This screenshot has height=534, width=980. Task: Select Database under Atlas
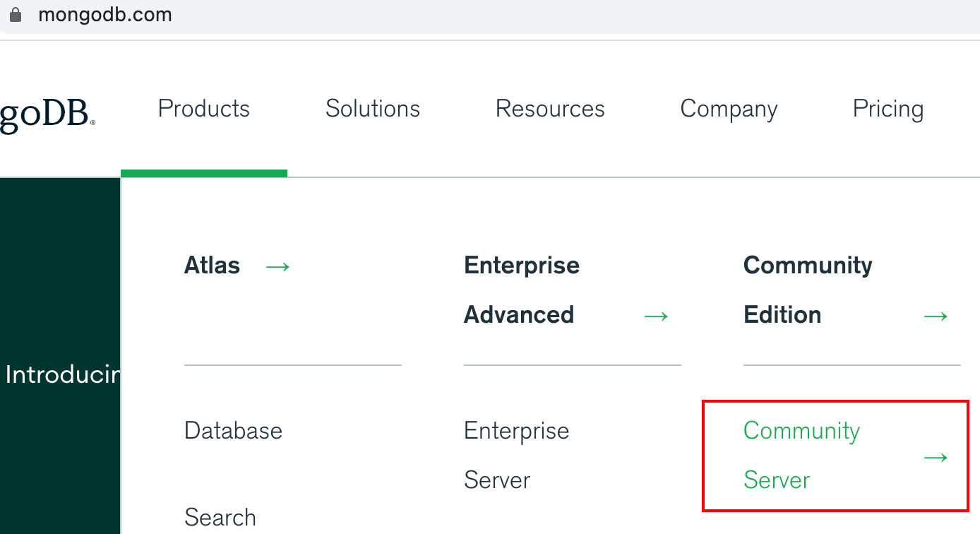[233, 431]
